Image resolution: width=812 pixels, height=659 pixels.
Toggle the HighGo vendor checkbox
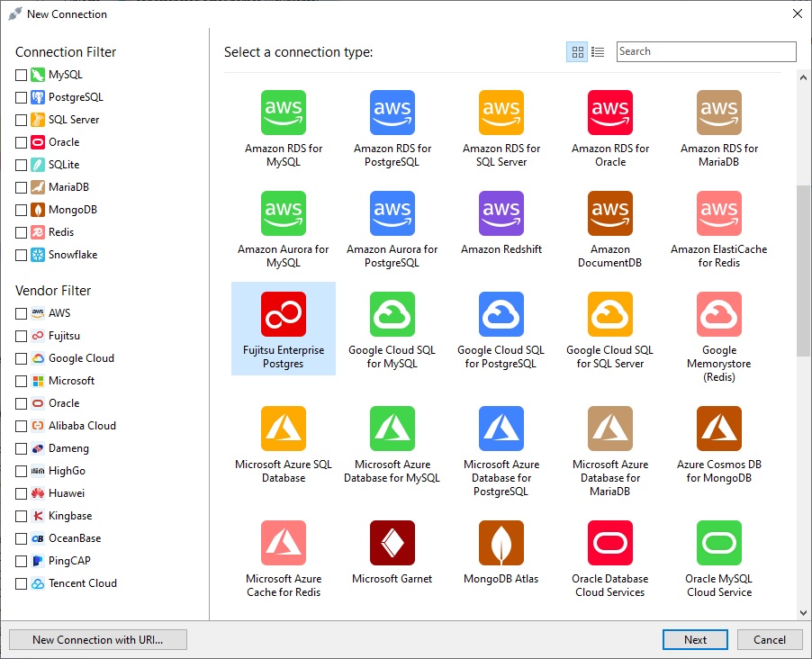[22, 472]
